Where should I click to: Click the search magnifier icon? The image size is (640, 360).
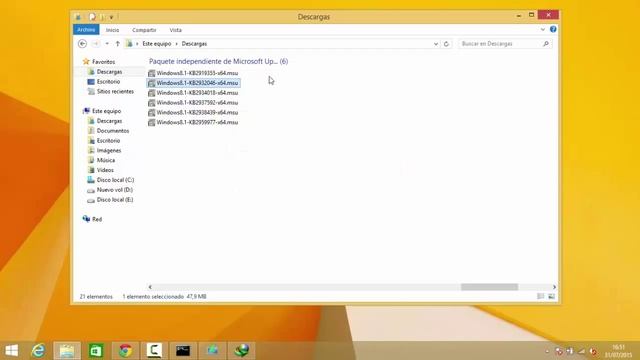pyautogui.click(x=546, y=44)
